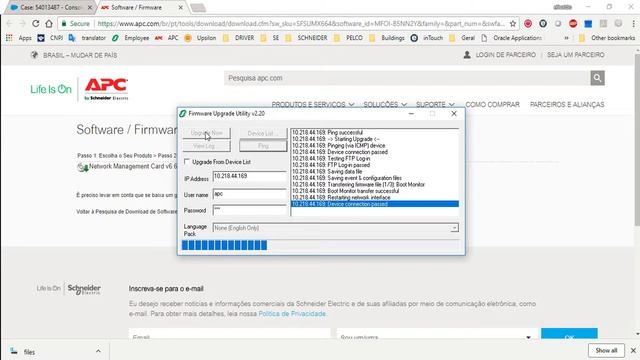Click Política de Privacidade link
This screenshot has width=640, height=360.
tap(292, 313)
